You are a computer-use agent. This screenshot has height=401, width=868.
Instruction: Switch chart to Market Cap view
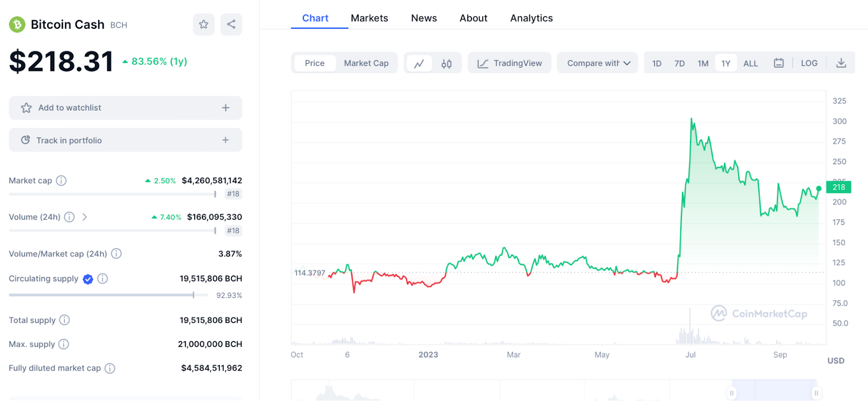366,63
